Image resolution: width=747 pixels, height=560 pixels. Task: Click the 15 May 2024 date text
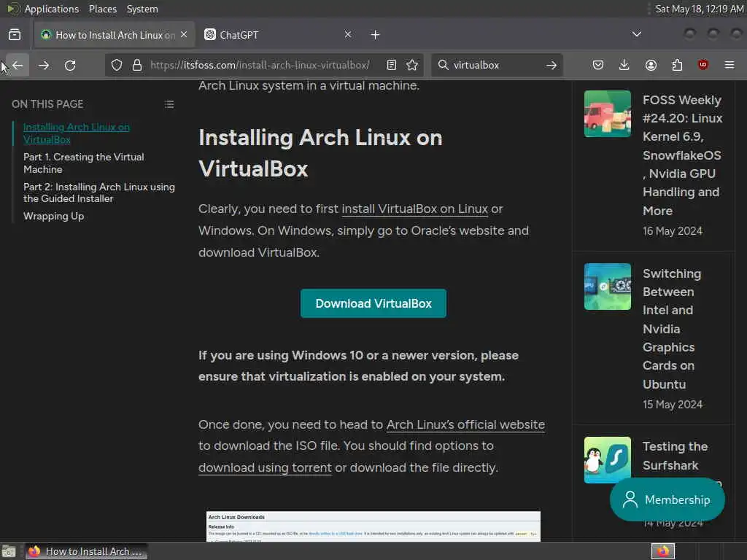point(672,405)
